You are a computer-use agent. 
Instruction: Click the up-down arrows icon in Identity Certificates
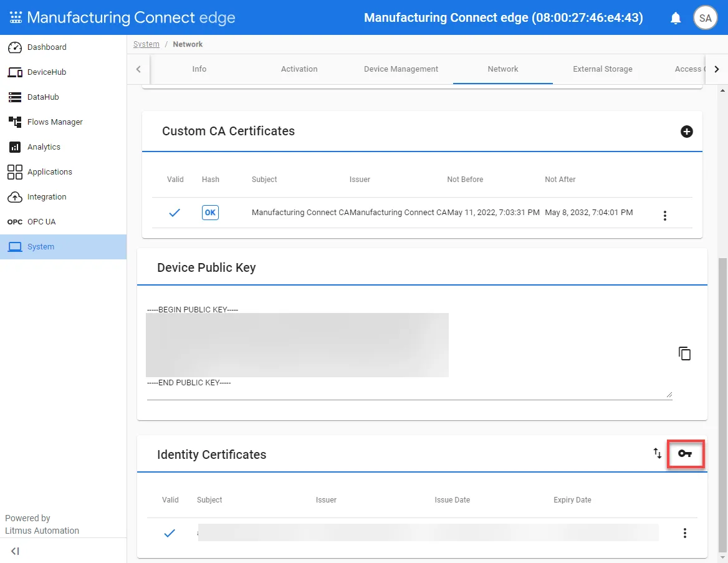tap(658, 453)
